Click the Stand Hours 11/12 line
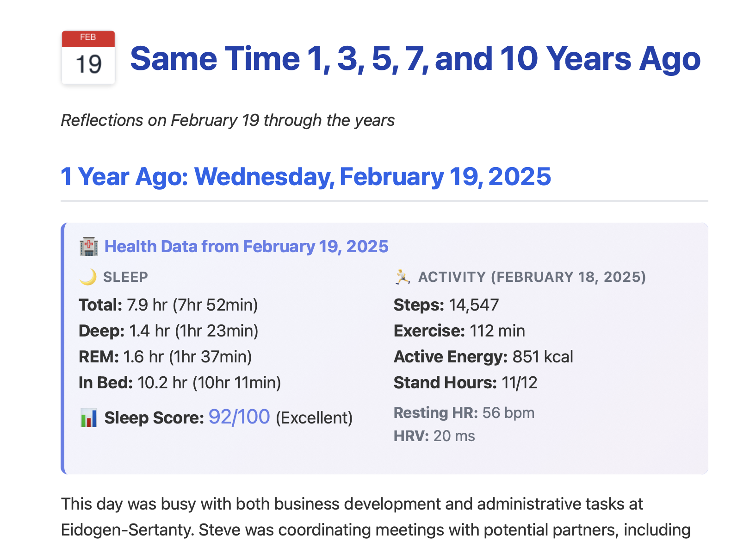Screen dimensions: 756x548 point(465,383)
